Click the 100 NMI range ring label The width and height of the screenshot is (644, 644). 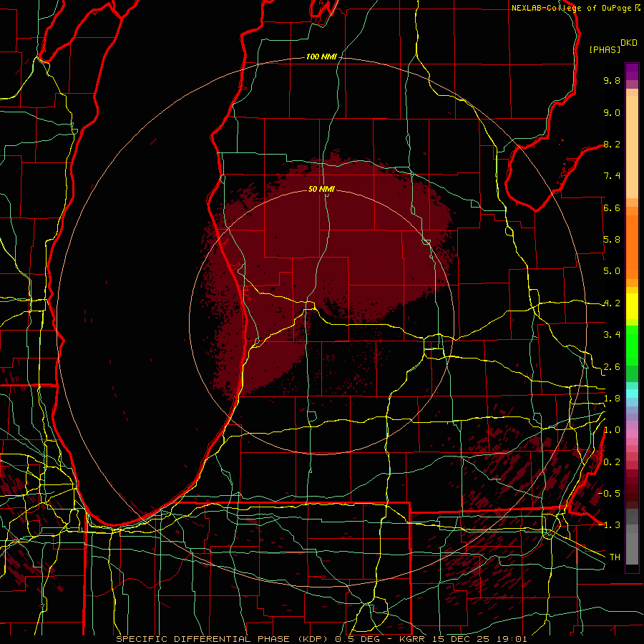(x=321, y=57)
